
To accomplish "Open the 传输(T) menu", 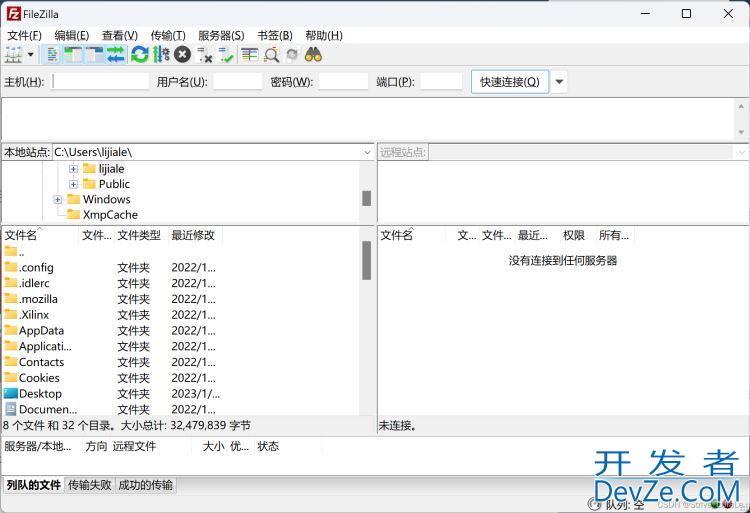I will pyautogui.click(x=168, y=35).
